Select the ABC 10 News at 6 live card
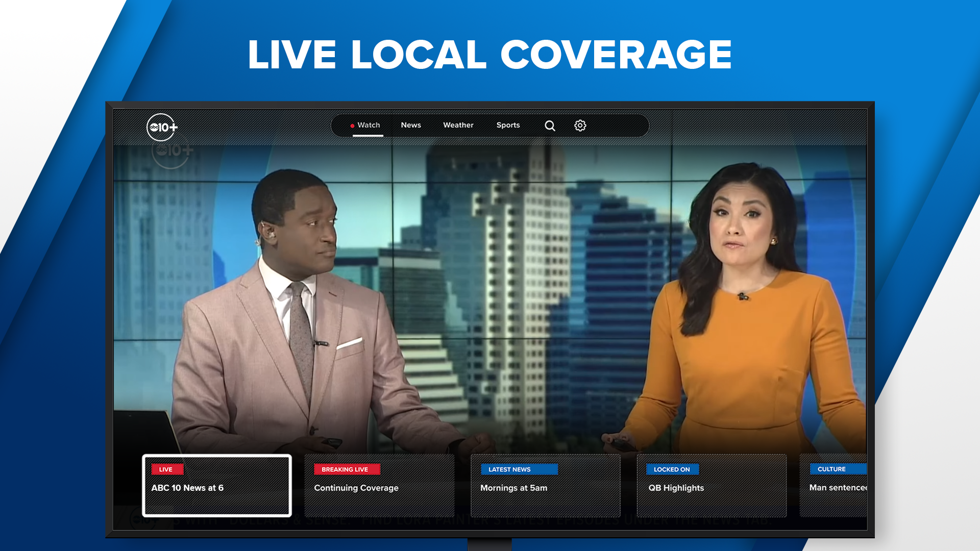 pyautogui.click(x=216, y=486)
